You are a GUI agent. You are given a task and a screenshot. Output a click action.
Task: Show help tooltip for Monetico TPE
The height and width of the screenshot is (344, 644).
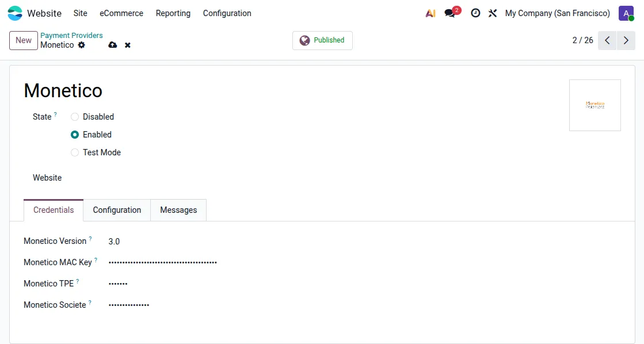77,282
